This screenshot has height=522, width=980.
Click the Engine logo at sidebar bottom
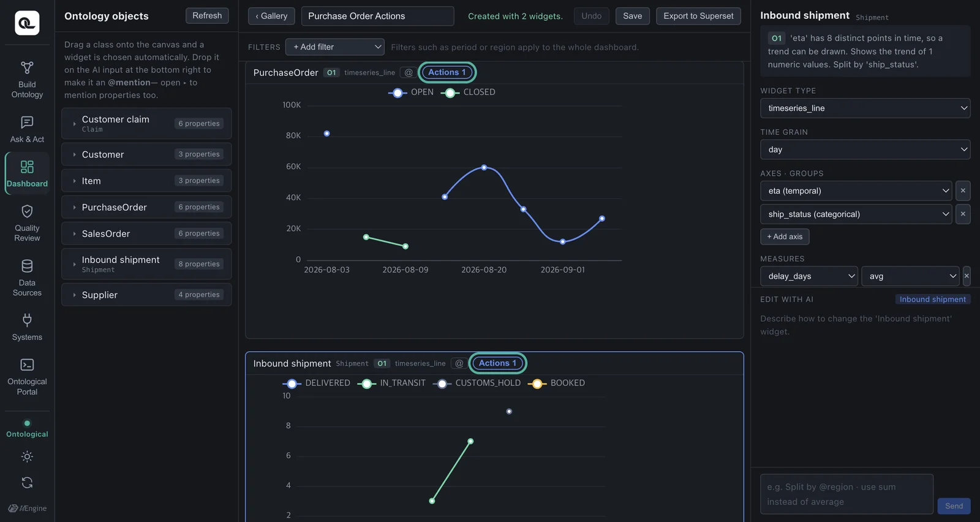click(27, 508)
